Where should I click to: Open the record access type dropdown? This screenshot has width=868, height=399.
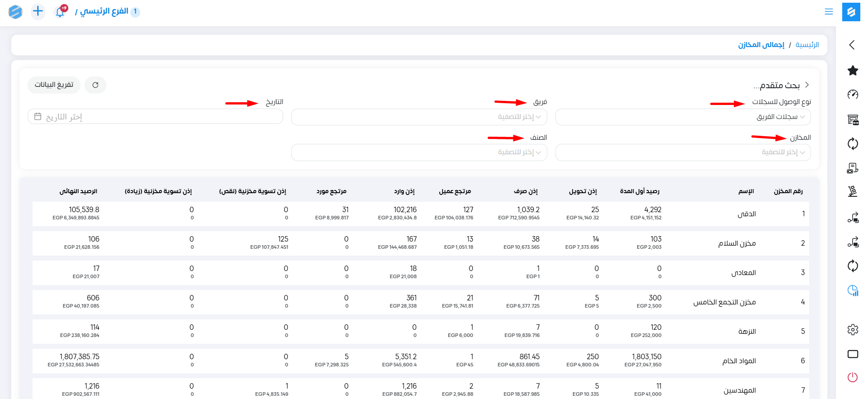[x=683, y=117]
